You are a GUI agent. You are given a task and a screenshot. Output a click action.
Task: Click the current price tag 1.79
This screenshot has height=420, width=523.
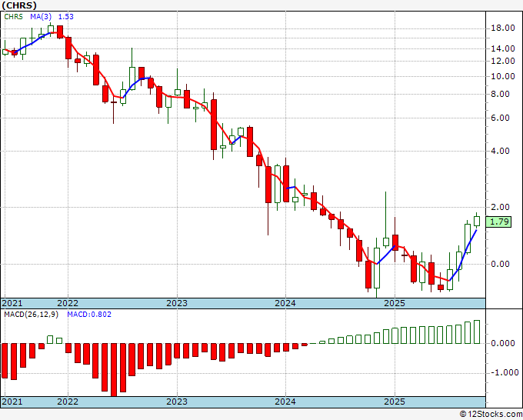498,222
